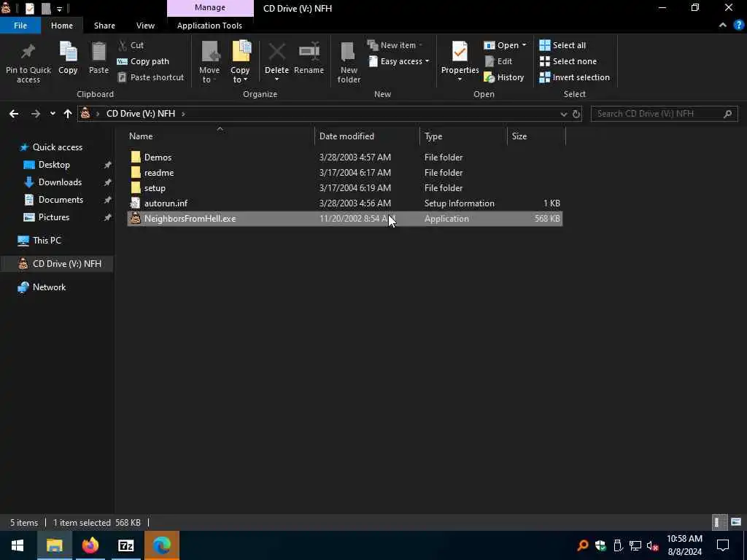Select the autorun.inf file
The width and height of the screenshot is (747, 560).
coord(344,203)
